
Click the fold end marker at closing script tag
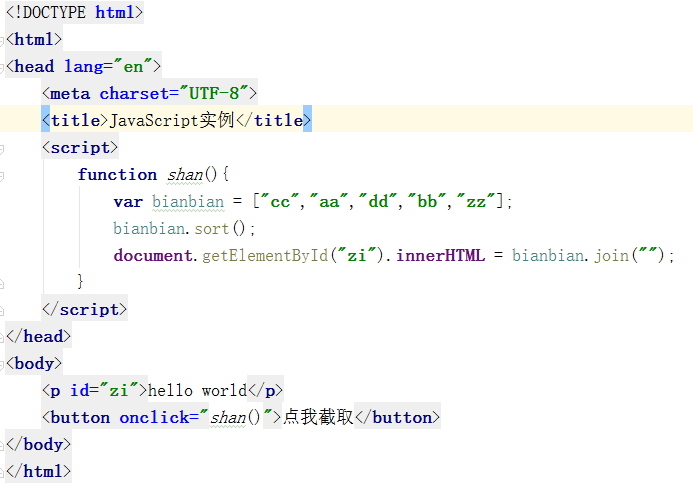click(x=3, y=309)
